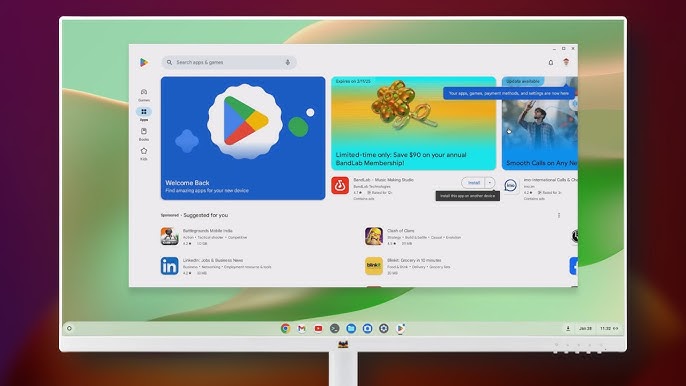Image resolution: width=686 pixels, height=386 pixels.
Task: Open notifications bell icon
Action: pyautogui.click(x=551, y=63)
